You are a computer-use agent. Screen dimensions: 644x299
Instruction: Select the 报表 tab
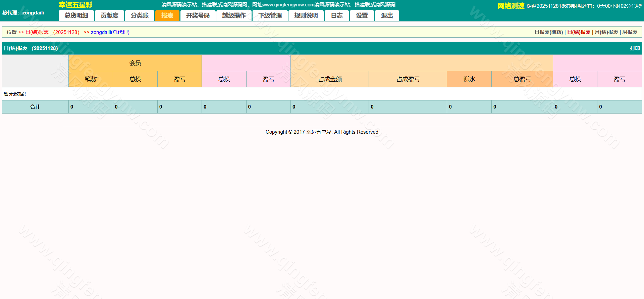click(x=167, y=15)
